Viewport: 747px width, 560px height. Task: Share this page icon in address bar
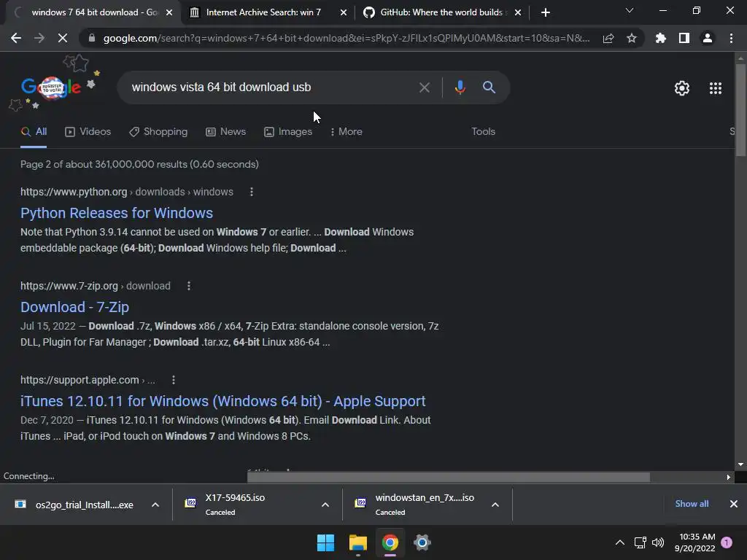coord(608,38)
